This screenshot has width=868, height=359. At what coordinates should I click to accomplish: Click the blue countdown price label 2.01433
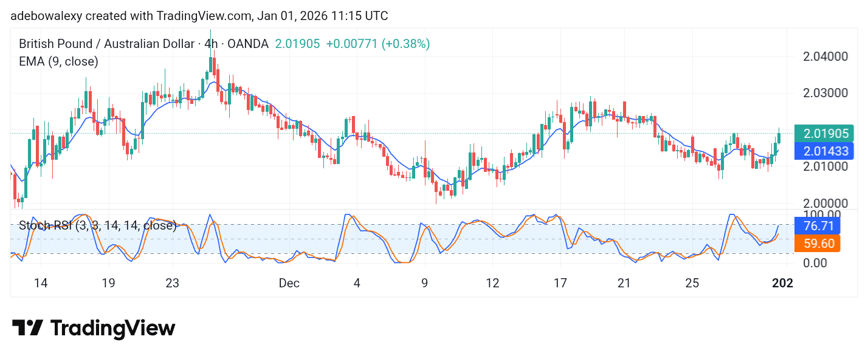click(824, 151)
